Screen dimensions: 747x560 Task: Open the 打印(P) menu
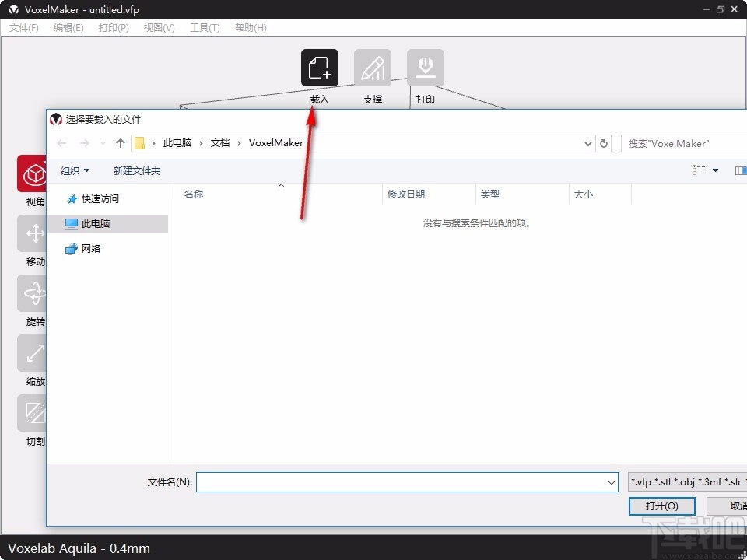pos(114,28)
